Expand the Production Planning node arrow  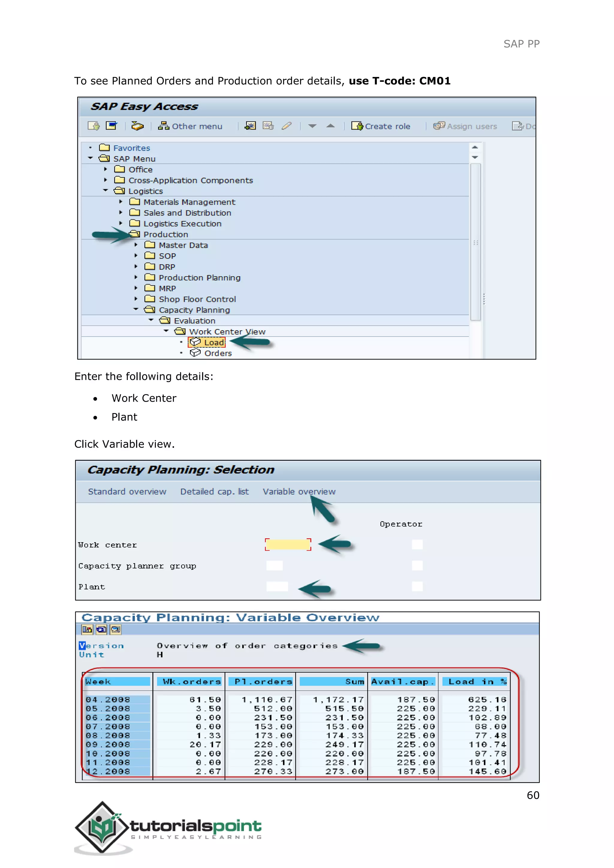tap(136, 277)
